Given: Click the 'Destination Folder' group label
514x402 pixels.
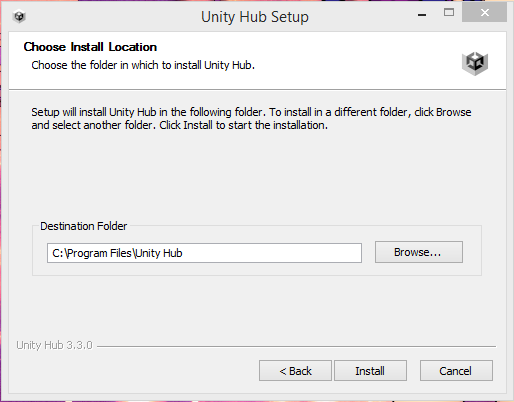Looking at the screenshot, I should 83,226.
